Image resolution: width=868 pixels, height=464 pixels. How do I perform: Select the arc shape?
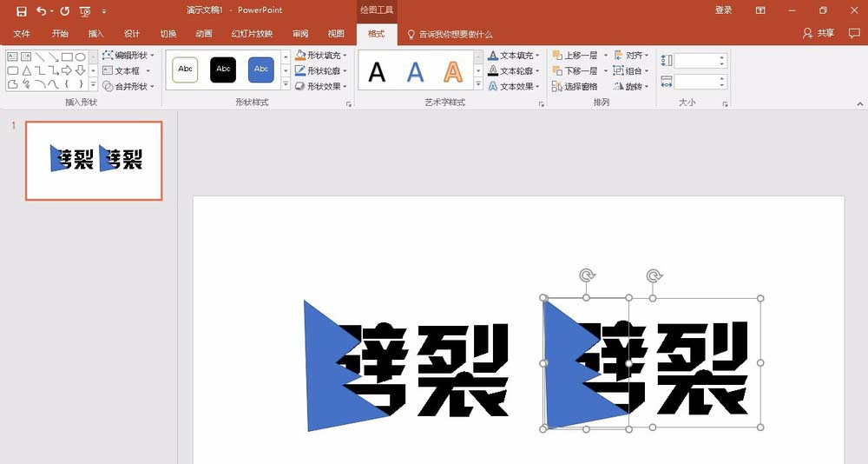[x=40, y=84]
